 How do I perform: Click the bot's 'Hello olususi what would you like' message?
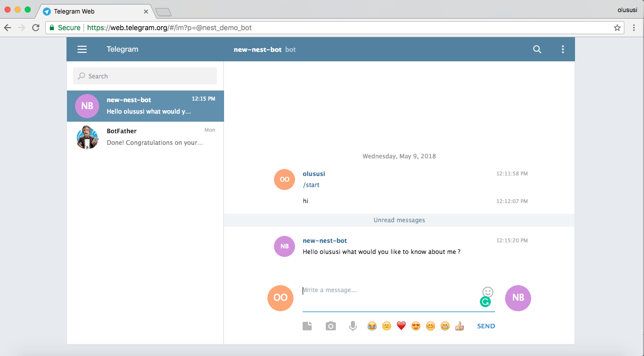click(x=382, y=252)
